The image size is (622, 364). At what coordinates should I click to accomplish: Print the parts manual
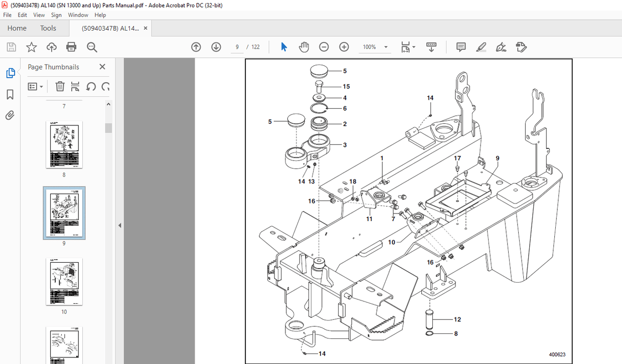pyautogui.click(x=71, y=47)
